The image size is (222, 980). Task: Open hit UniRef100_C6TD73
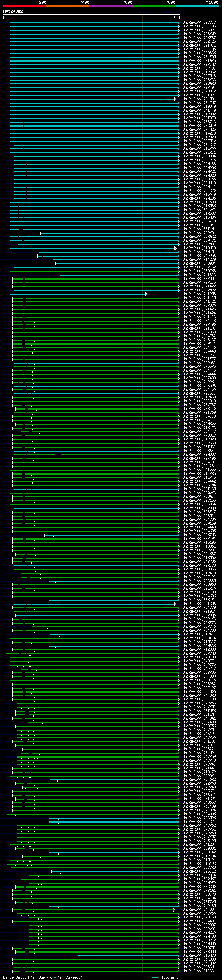click(199, 118)
